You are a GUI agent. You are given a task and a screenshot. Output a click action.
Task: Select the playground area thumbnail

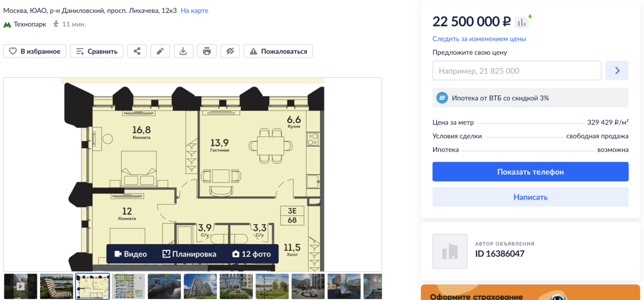(308, 287)
